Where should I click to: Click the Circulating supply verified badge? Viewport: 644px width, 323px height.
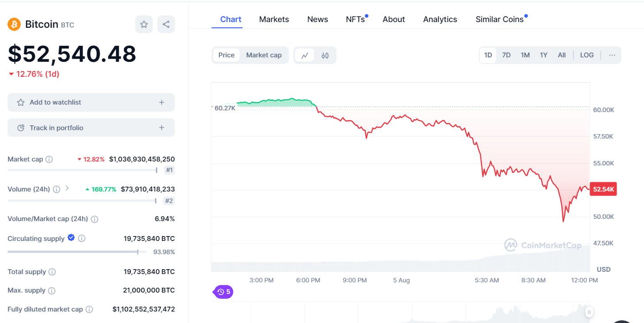point(71,238)
